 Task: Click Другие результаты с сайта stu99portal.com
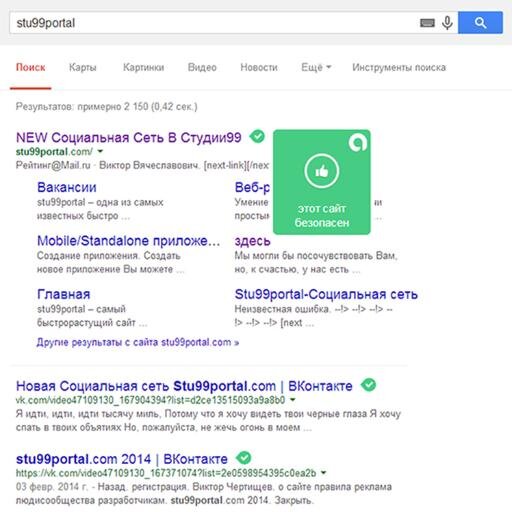(138, 342)
